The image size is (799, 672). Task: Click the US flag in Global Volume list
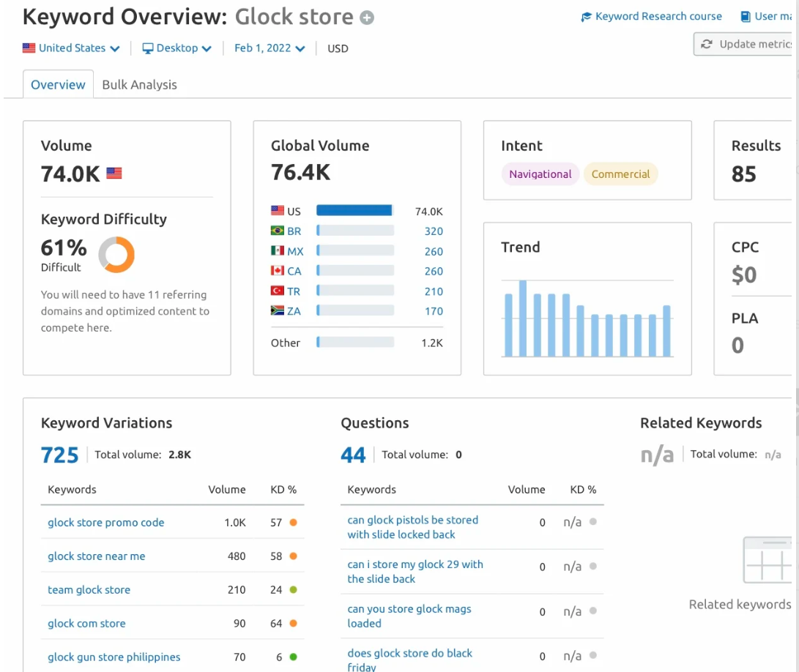[x=278, y=210]
